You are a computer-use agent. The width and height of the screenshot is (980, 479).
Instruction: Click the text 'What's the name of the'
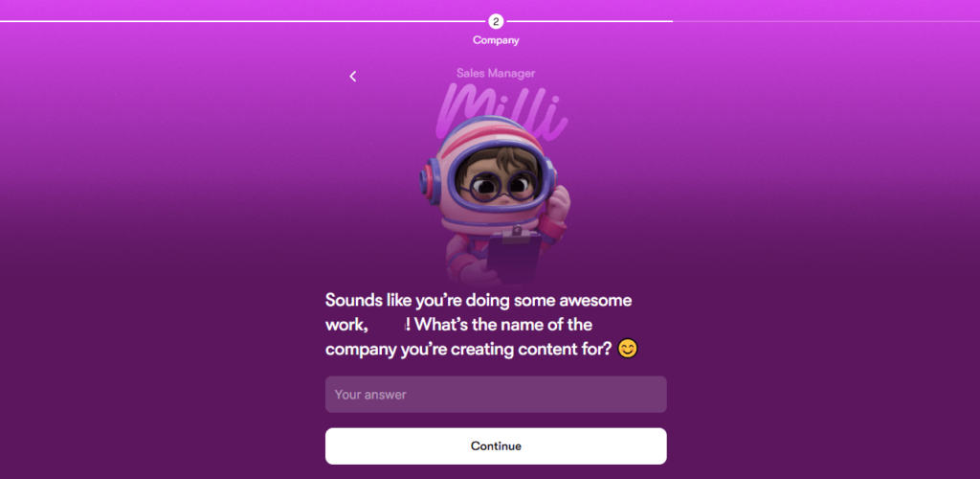[x=503, y=325]
